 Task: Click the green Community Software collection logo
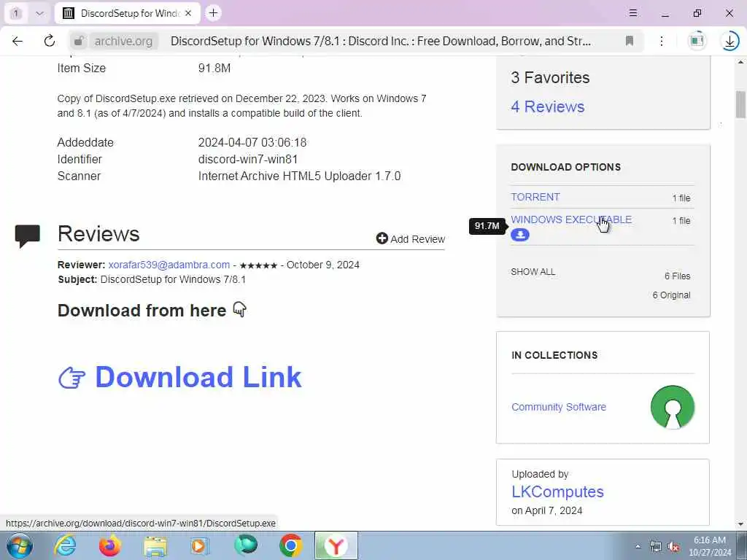point(672,407)
